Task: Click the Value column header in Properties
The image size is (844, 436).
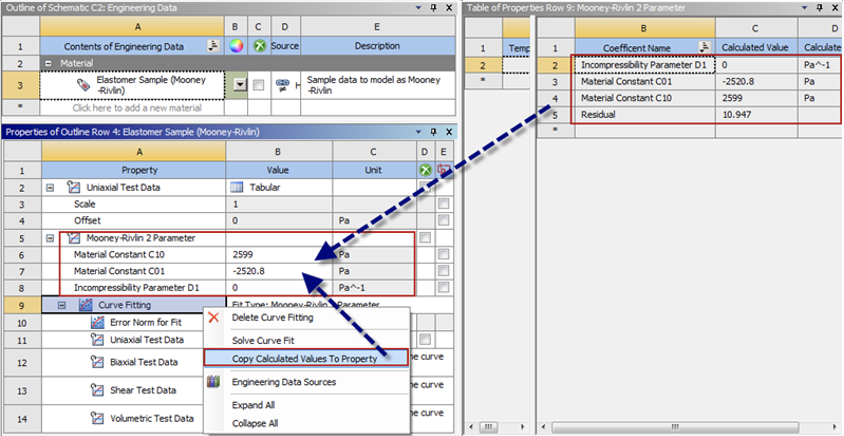Action: coord(279,170)
